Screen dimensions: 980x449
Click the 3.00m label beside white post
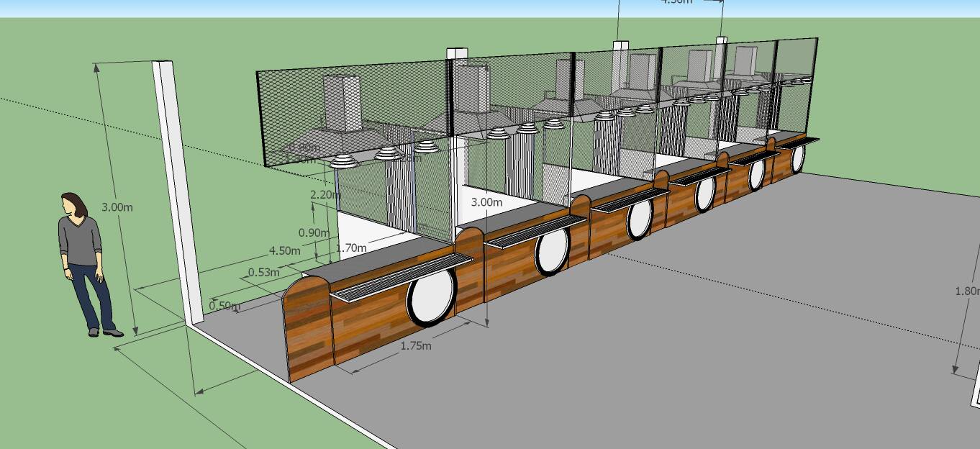click(117, 207)
